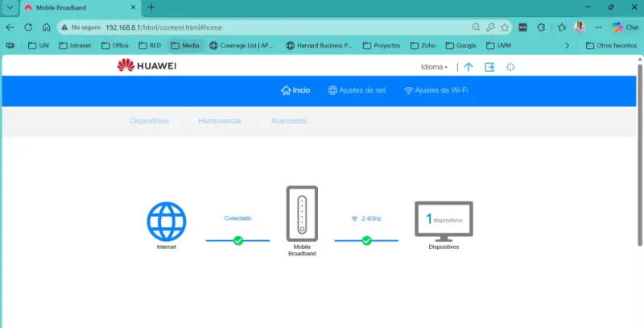
Task: Click the green check under 2.4GHz
Action: click(366, 240)
